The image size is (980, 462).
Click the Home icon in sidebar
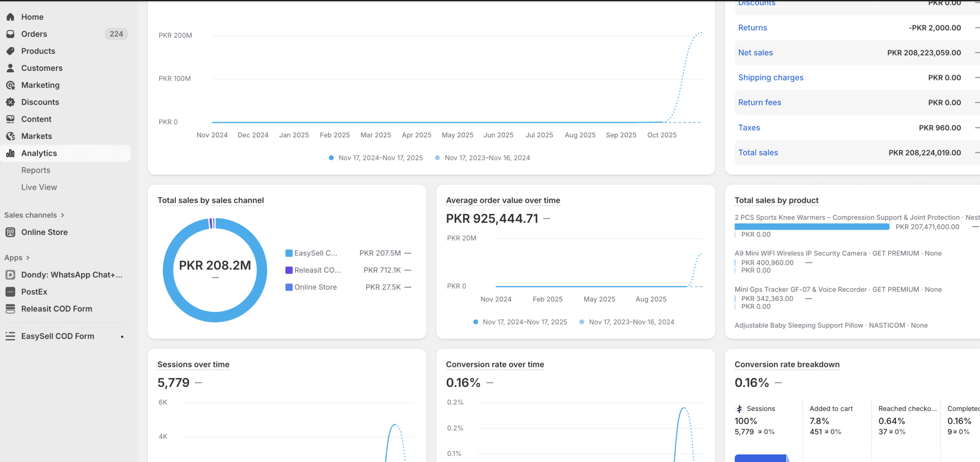click(10, 17)
